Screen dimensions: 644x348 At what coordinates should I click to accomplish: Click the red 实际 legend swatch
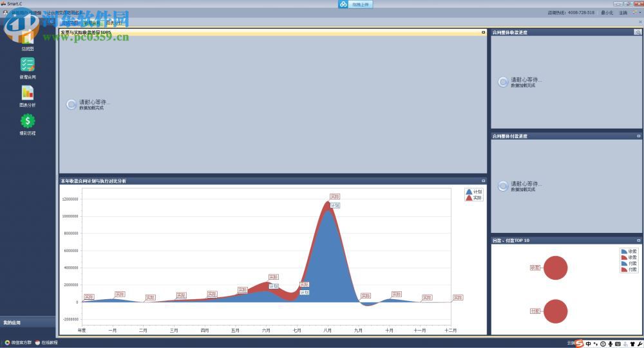pos(469,198)
